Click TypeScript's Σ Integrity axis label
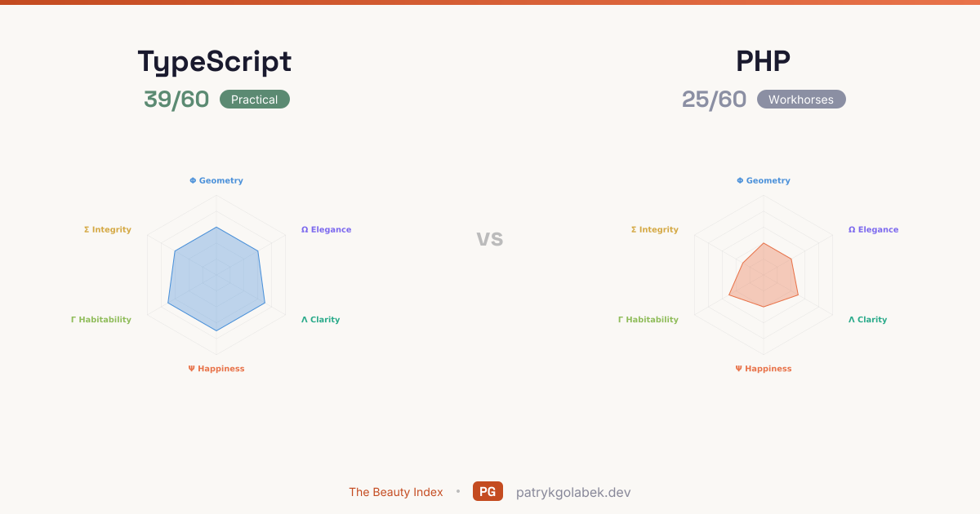 point(108,229)
